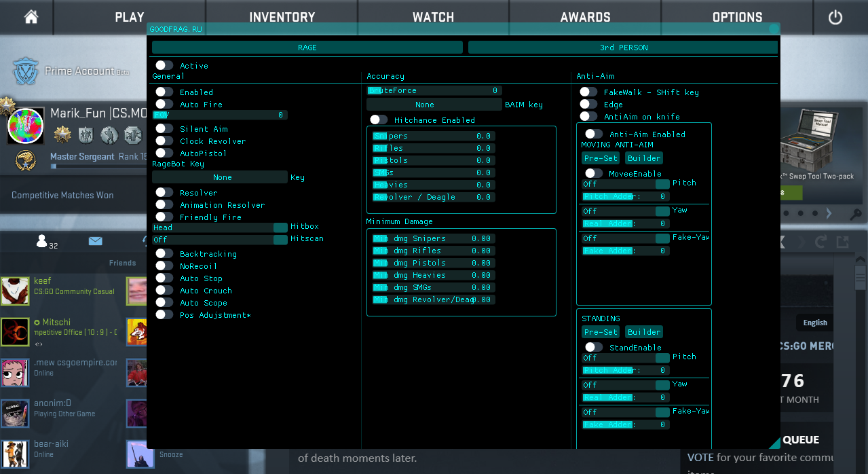Open the moving anti-aim Yaw dropdown
This screenshot has width=868, height=474.
tap(626, 211)
